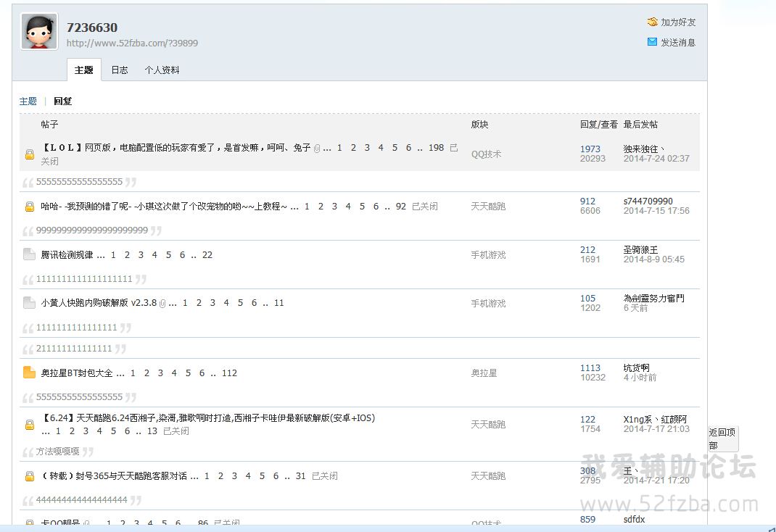Select the 回复 sub-filter
776x532 pixels.
pyautogui.click(x=63, y=101)
